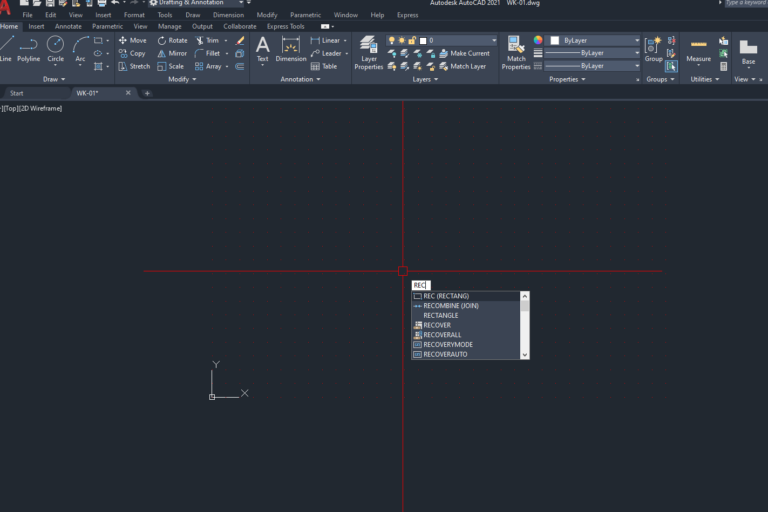Screen dimensions: 768x512
Task: Toggle layer on/off lightbulb icon
Action: [391, 40]
